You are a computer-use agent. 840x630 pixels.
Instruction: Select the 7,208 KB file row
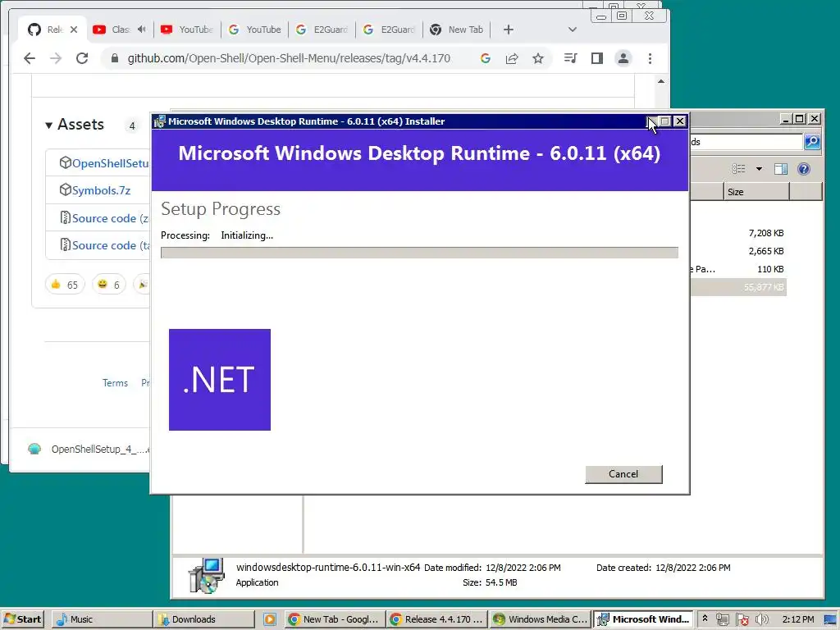[738, 233]
